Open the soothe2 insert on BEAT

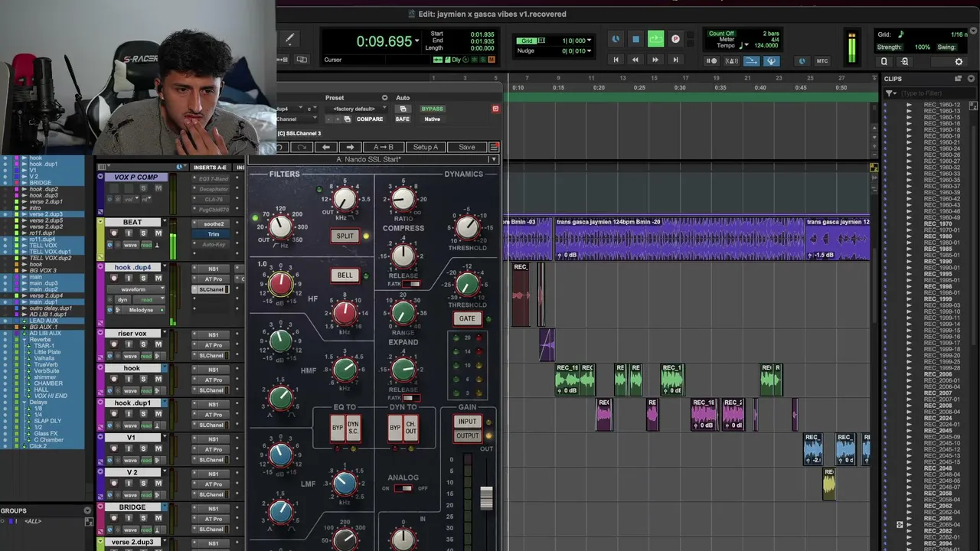(214, 224)
